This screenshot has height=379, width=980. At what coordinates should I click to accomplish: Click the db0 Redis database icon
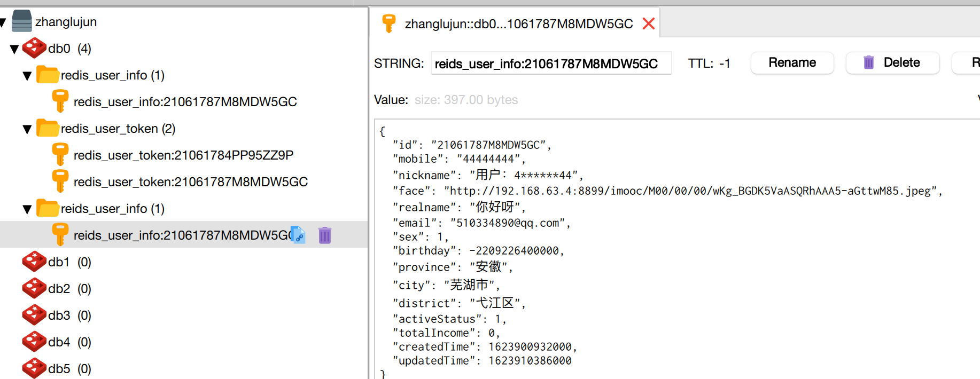34,48
